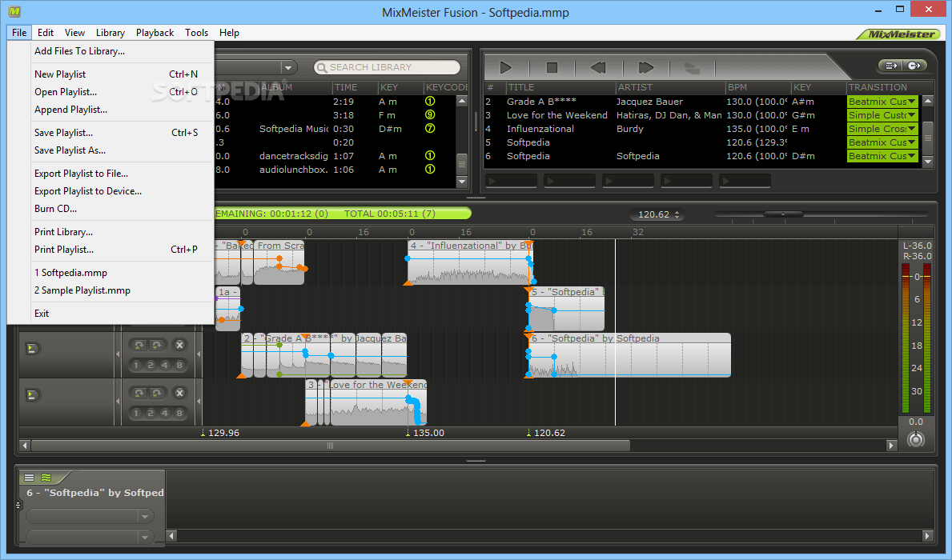Choose Export Playlist to Device

(88, 191)
